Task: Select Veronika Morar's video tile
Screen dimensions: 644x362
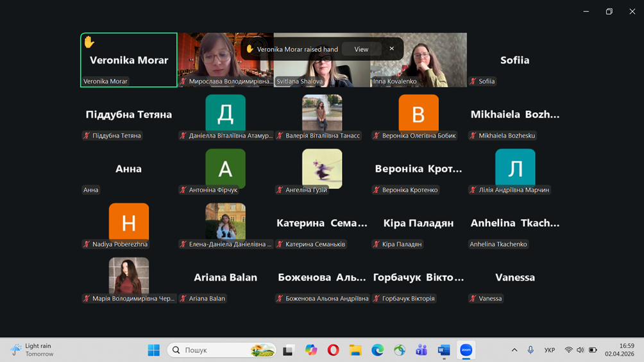Action: pyautogui.click(x=129, y=60)
